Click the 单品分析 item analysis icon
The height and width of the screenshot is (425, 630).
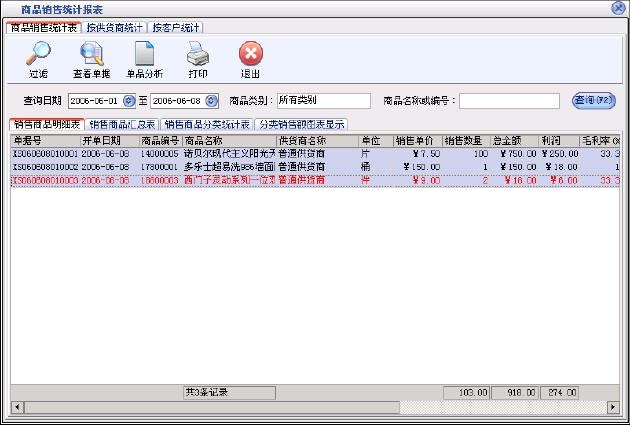(x=144, y=58)
